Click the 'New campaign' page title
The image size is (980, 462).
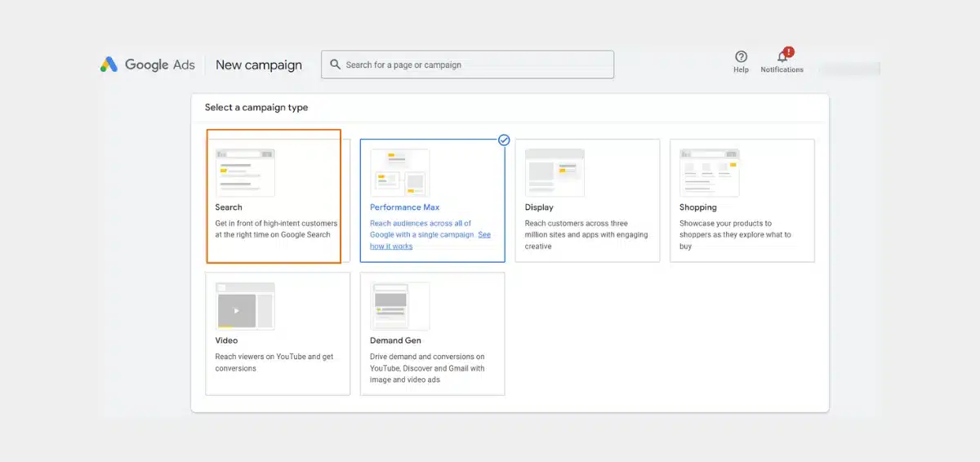[259, 64]
